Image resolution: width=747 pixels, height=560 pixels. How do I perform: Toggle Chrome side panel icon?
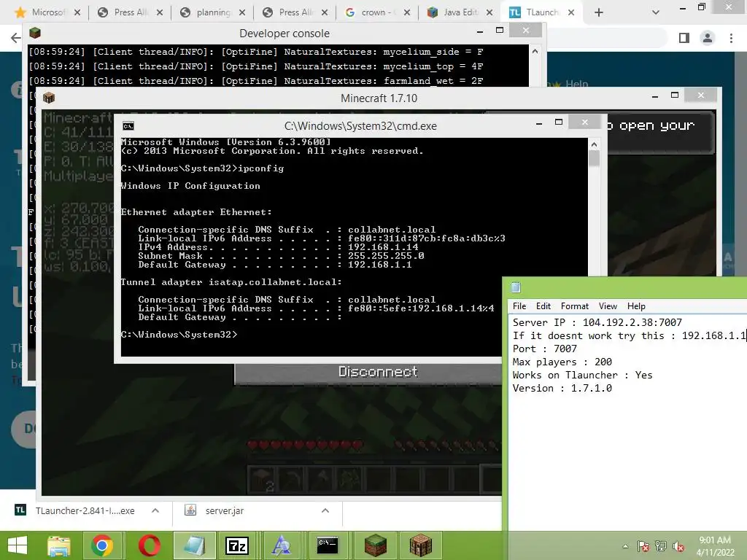click(684, 38)
